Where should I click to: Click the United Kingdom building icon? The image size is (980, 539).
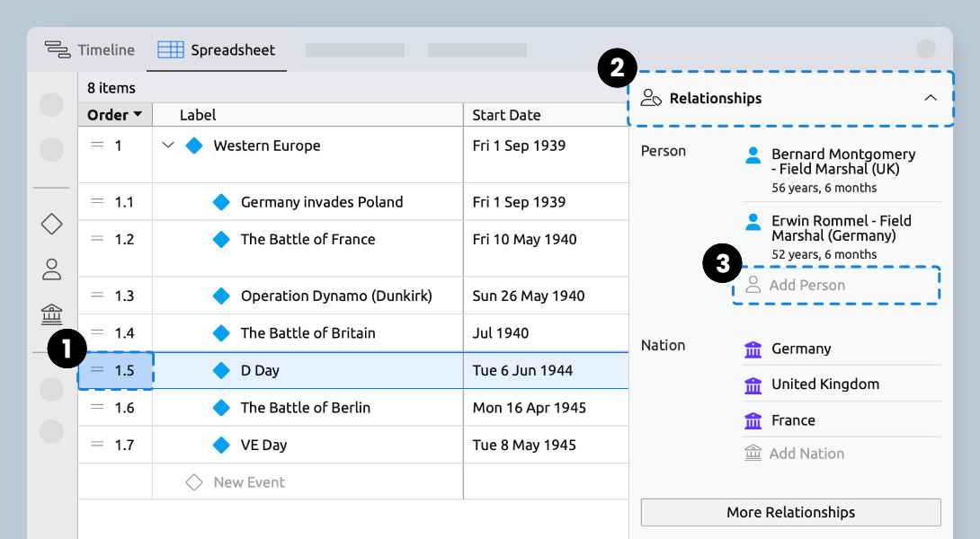pyautogui.click(x=753, y=385)
